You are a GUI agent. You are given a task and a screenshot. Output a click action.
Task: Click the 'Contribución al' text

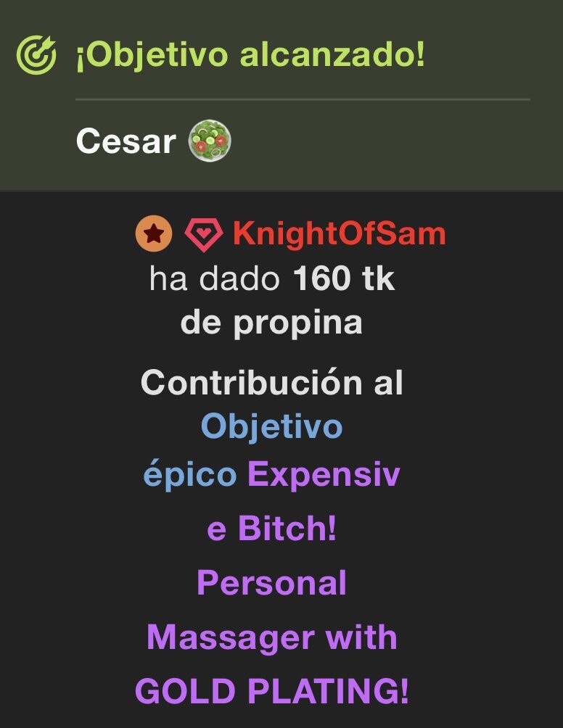tap(272, 383)
